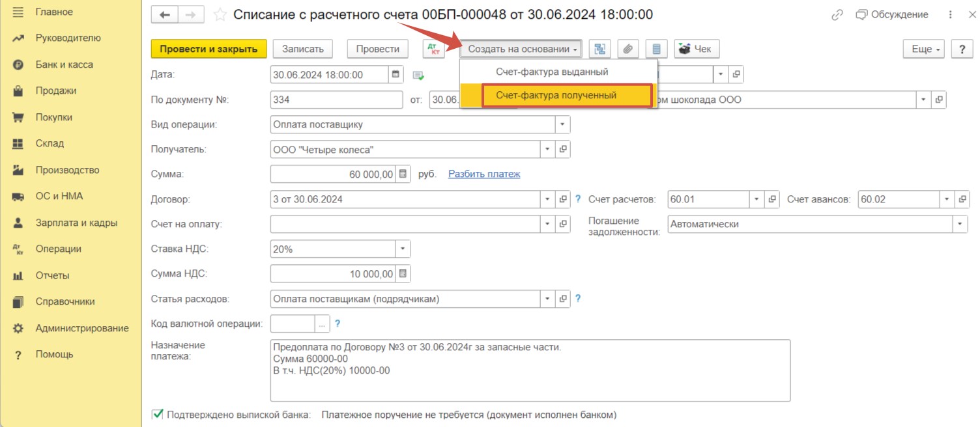This screenshot has height=427, width=980.
Task: Open Отчеты bar chart icon
Action: (x=18, y=276)
